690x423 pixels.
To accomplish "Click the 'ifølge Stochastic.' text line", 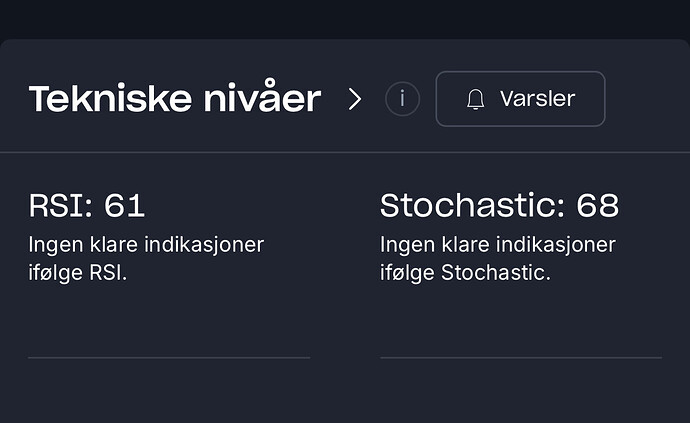I will click(x=465, y=272).
